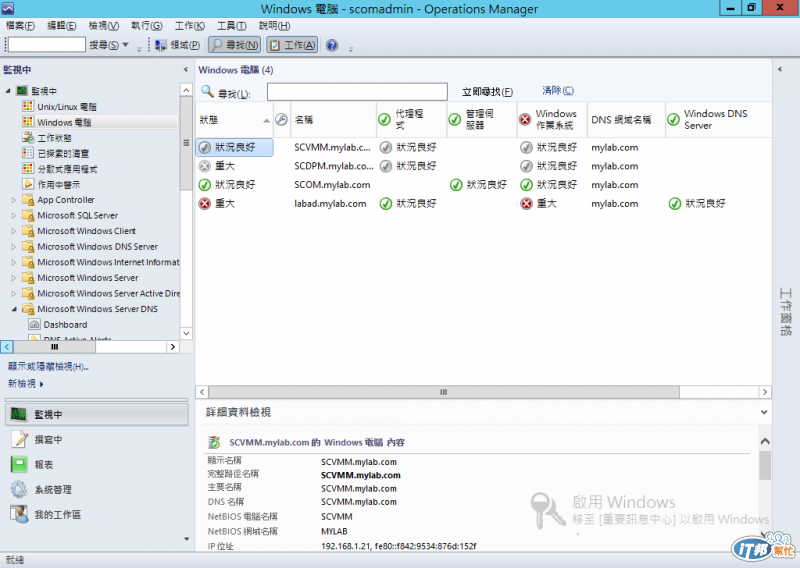Image resolution: width=800 pixels, height=568 pixels.
Task: Click Windows DNS Server column header
Action: click(716, 120)
